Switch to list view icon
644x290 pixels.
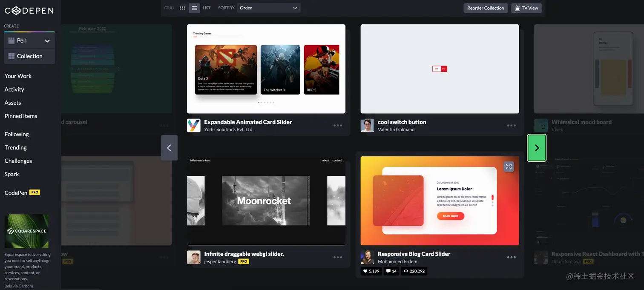pyautogui.click(x=194, y=8)
